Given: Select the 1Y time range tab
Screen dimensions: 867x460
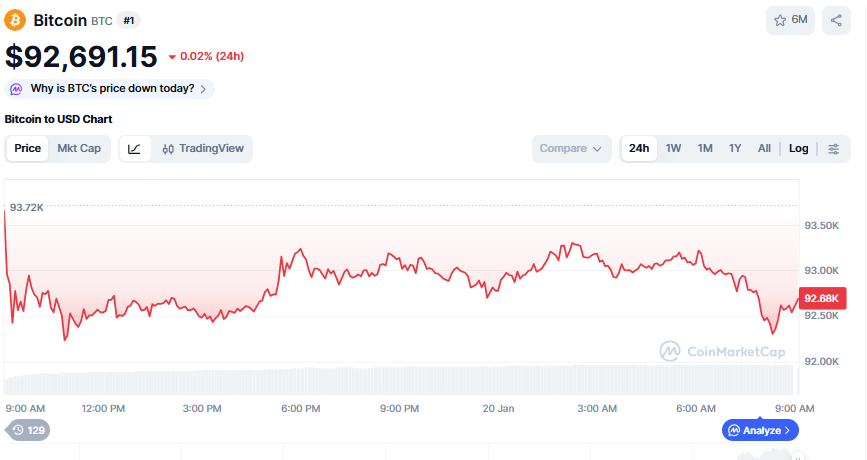Looking at the screenshot, I should point(735,149).
